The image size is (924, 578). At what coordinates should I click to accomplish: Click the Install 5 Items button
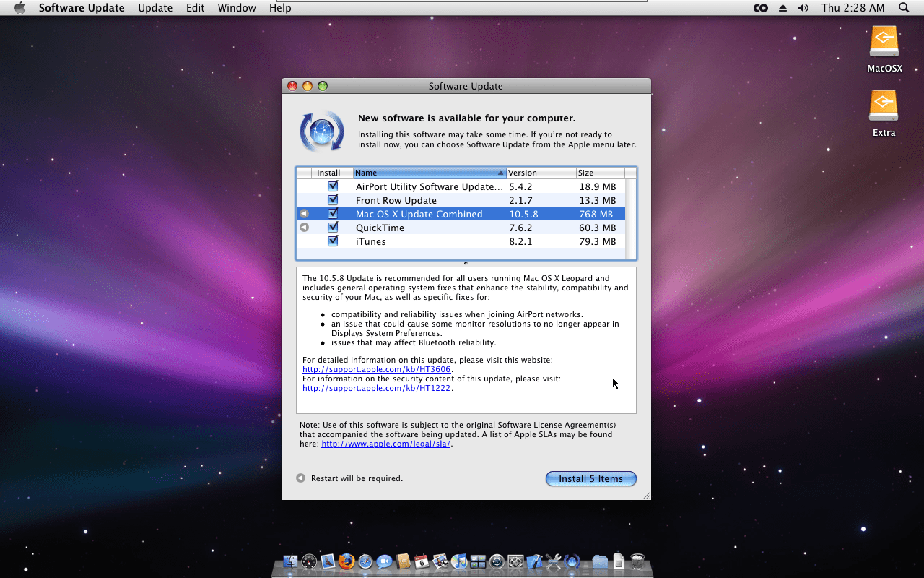pyautogui.click(x=590, y=478)
